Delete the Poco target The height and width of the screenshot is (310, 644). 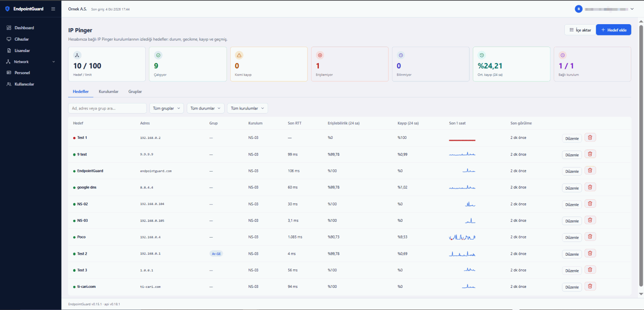point(590,237)
